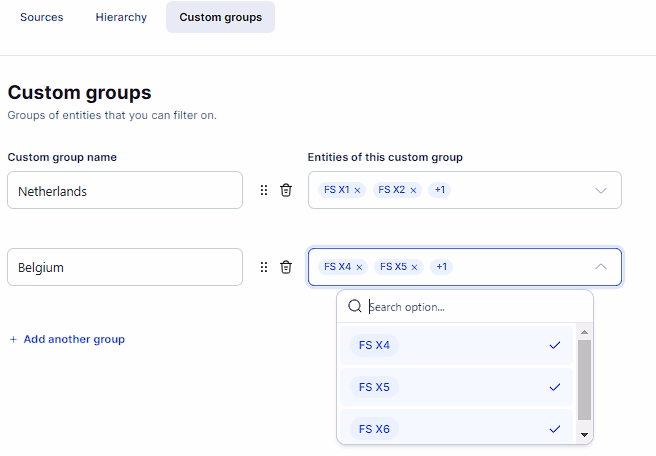Collapse the Belgium entities dropdown
The height and width of the screenshot is (456, 656).
tap(601, 267)
